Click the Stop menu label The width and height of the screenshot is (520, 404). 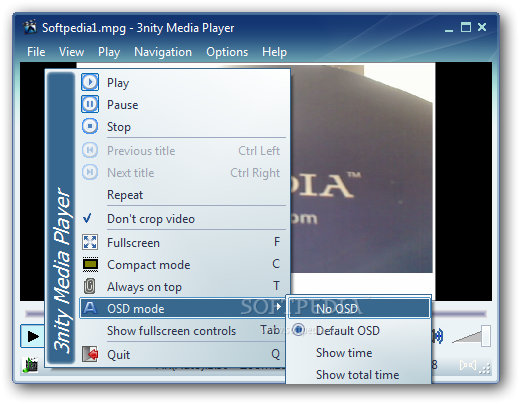[119, 127]
